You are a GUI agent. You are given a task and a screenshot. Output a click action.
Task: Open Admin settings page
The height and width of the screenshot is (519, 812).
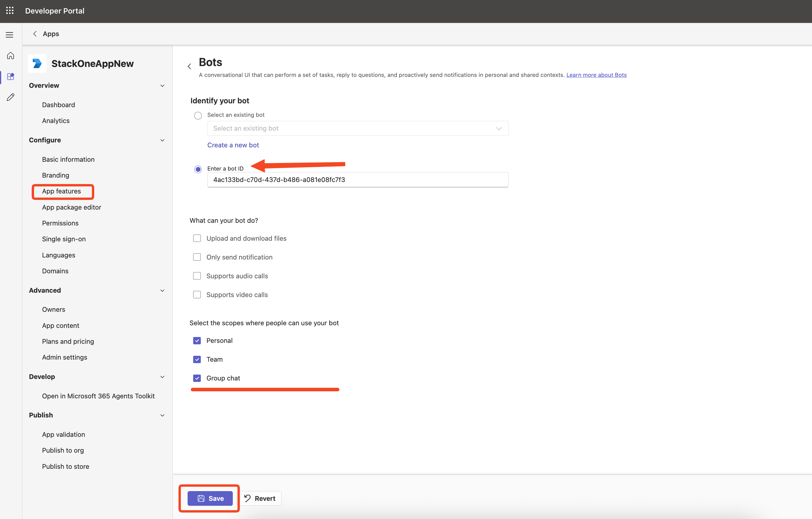(x=64, y=358)
